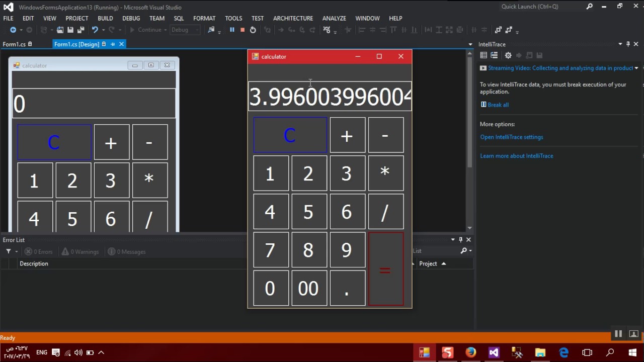Click the volume speaker tray icon
The width and height of the screenshot is (644, 362).
click(78, 352)
